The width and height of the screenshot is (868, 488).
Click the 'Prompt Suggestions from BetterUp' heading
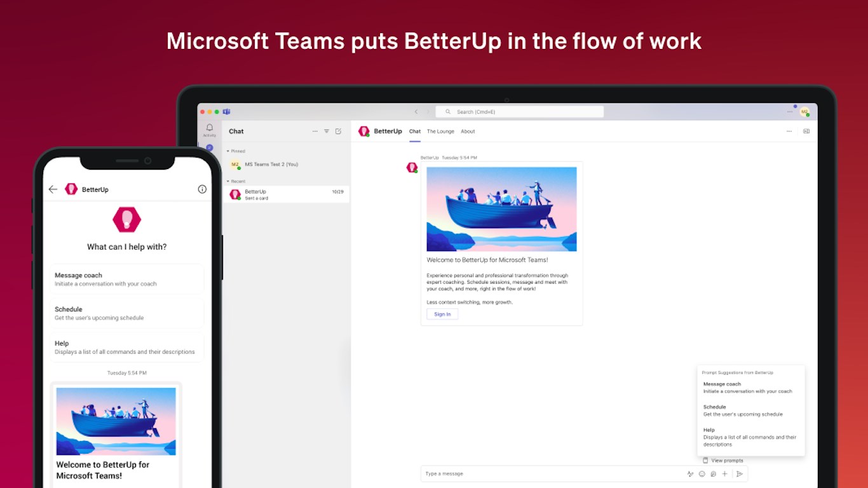click(738, 372)
